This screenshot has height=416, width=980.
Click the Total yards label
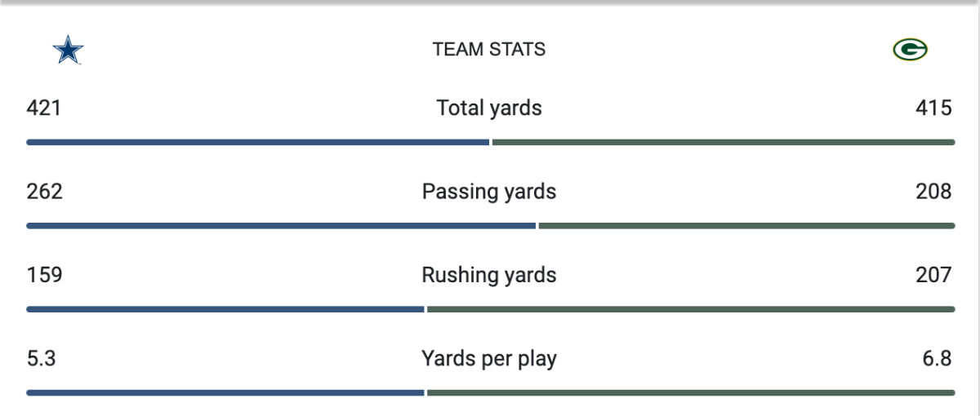click(489, 108)
